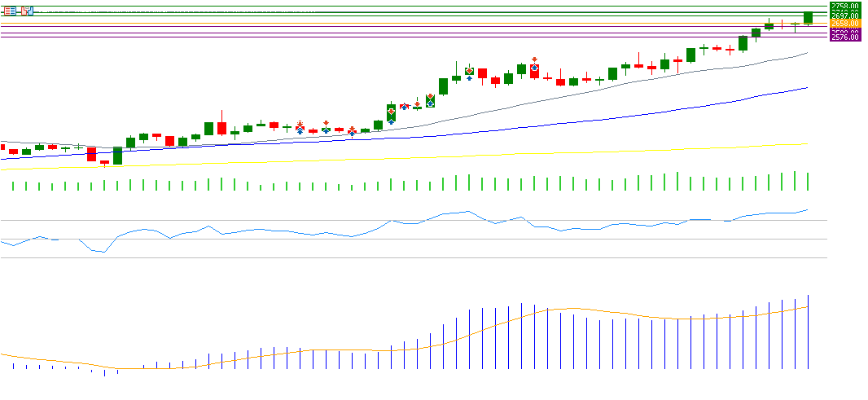This screenshot has width=868, height=400.
Task: Select the leftmost buy/sell arrow marker on chart
Action: pos(300,127)
